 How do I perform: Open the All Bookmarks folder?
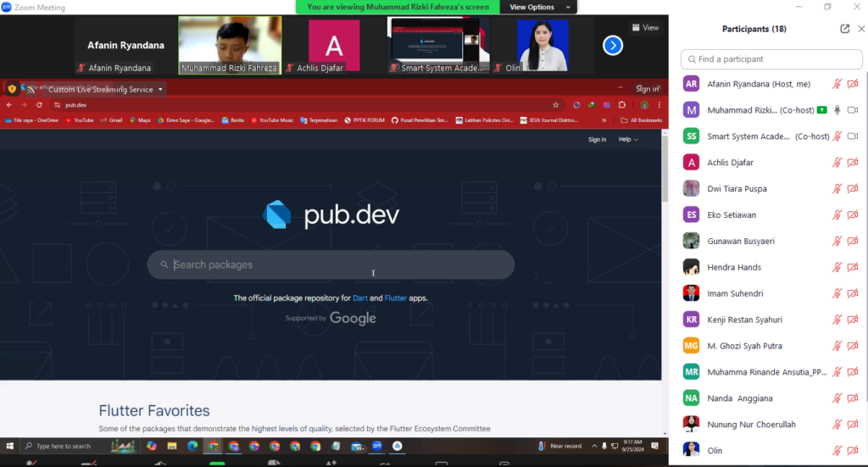point(642,120)
